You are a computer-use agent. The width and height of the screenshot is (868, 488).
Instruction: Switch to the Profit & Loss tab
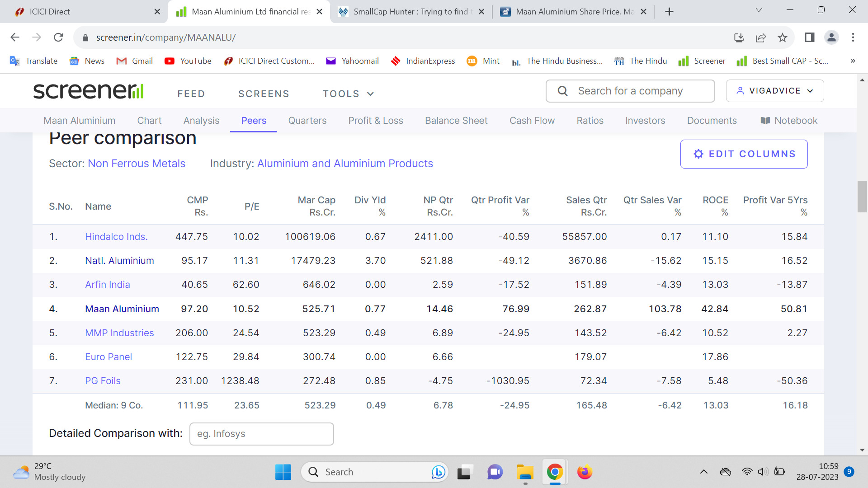click(x=376, y=121)
